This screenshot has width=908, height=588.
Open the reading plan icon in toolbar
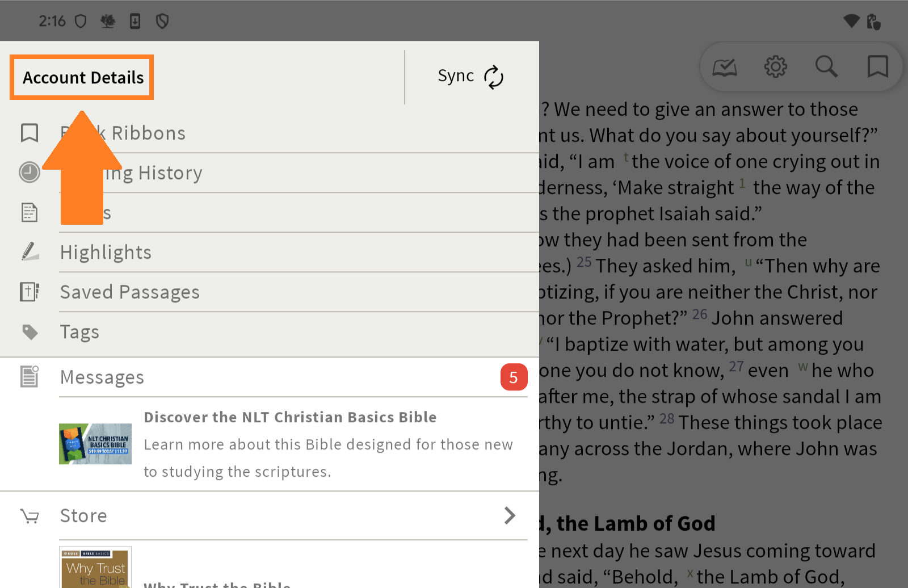725,67
